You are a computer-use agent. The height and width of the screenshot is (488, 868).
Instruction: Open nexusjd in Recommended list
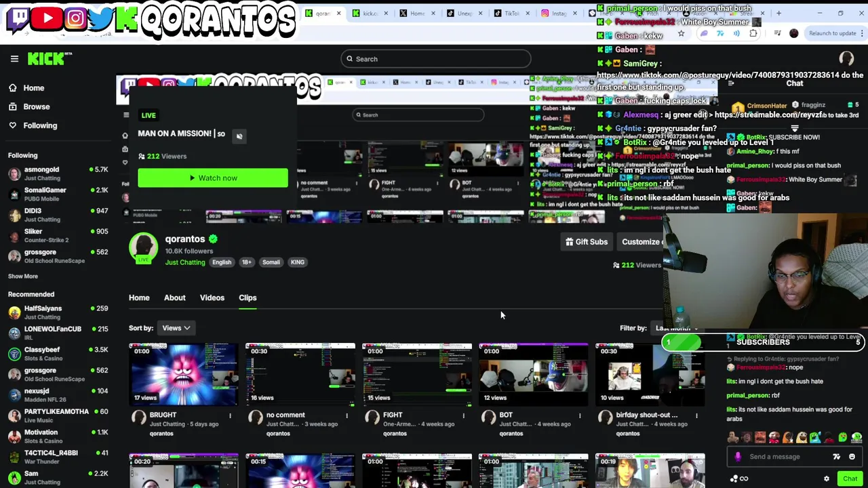click(58, 395)
